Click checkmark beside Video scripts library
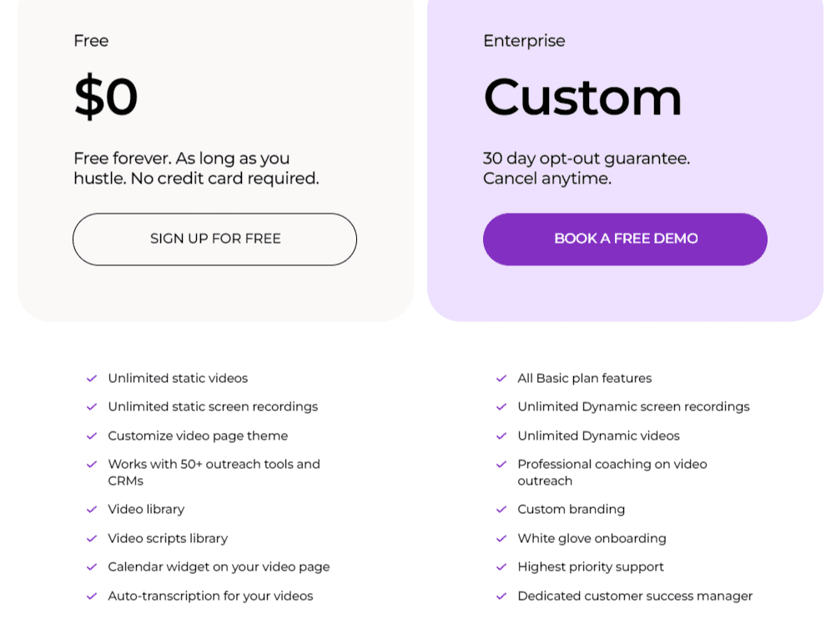The height and width of the screenshot is (644, 836). (92, 539)
